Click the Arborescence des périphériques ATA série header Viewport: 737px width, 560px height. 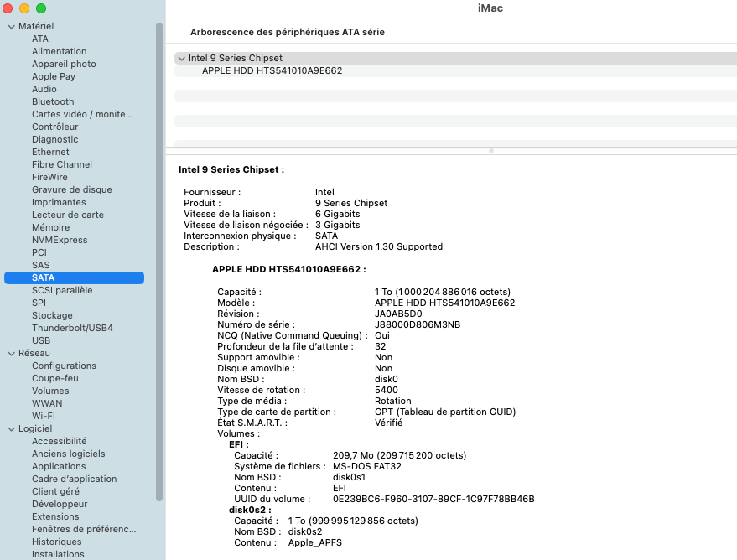[x=288, y=32]
